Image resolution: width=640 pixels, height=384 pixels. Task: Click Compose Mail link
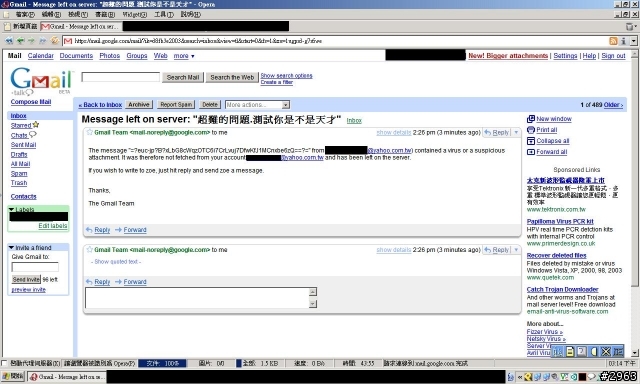(31, 102)
